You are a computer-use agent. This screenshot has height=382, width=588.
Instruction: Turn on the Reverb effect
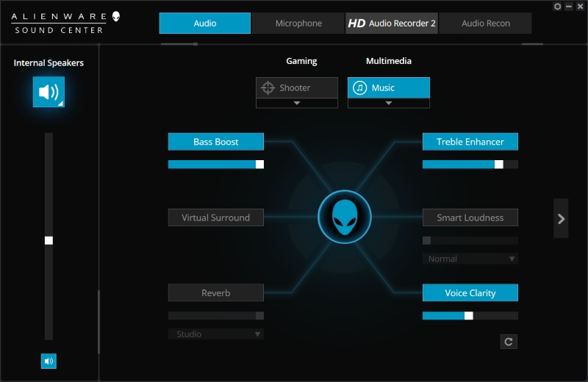(215, 292)
